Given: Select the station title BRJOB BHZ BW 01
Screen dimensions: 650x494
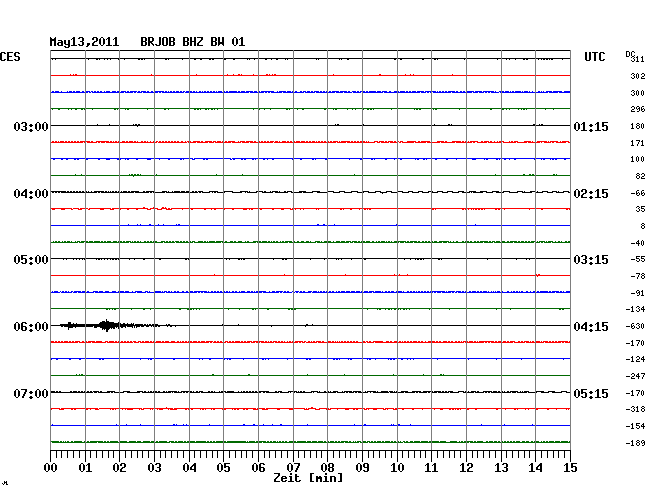Looking at the screenshot, I should (192, 42).
